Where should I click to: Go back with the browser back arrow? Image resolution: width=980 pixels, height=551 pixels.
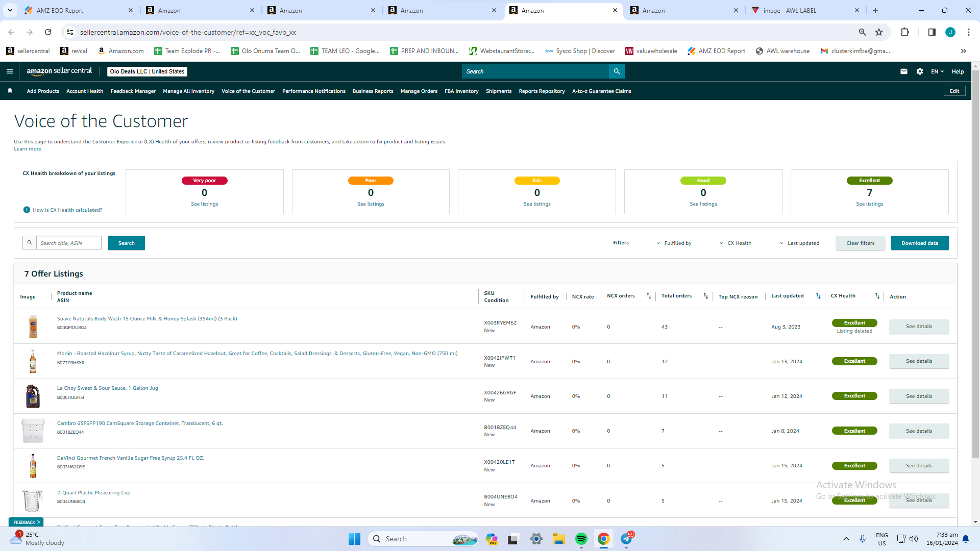pyautogui.click(x=11, y=32)
